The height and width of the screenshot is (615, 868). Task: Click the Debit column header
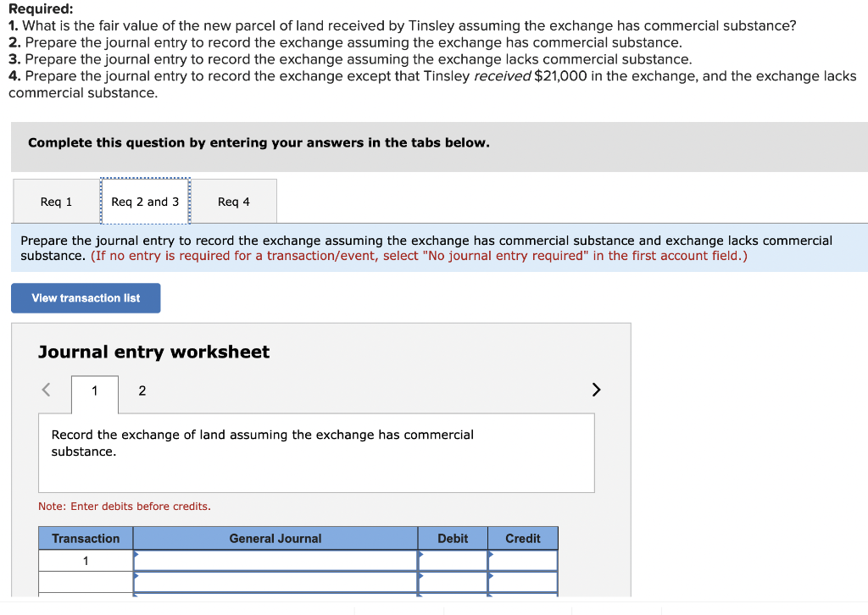coord(453,538)
